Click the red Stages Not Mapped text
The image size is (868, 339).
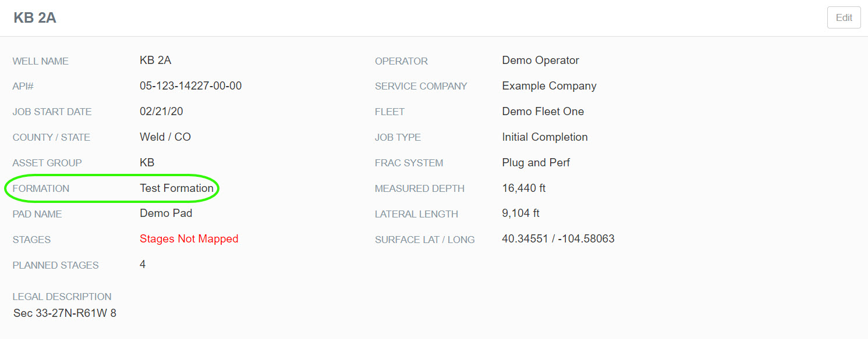click(189, 239)
